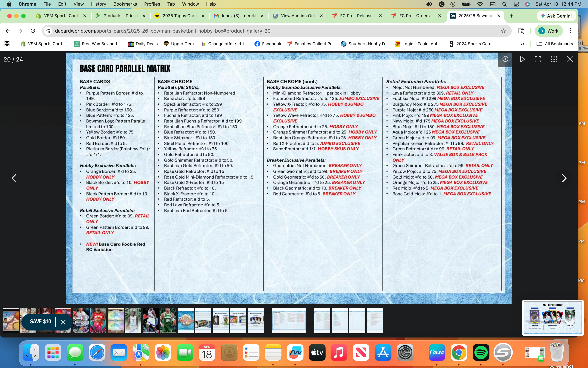Open the Work profile button
The width and height of the screenshot is (588, 368).
click(x=549, y=31)
